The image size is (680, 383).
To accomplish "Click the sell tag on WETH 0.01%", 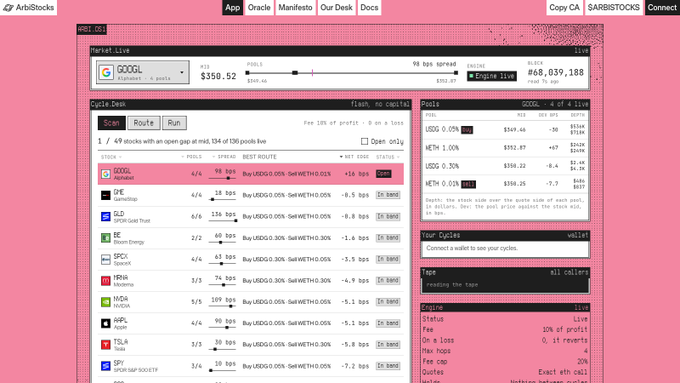I will (x=468, y=184).
